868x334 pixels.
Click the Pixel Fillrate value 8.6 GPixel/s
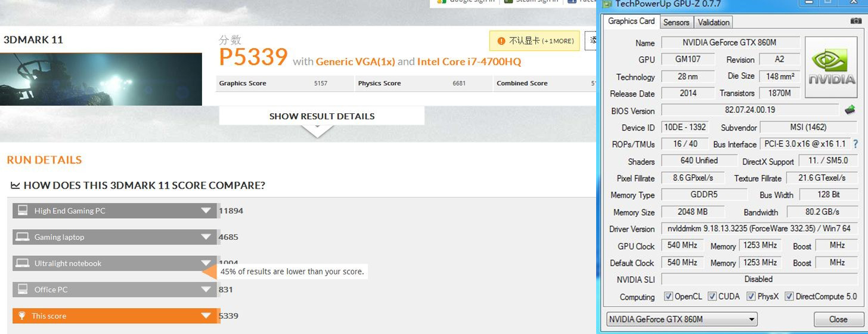(x=693, y=178)
